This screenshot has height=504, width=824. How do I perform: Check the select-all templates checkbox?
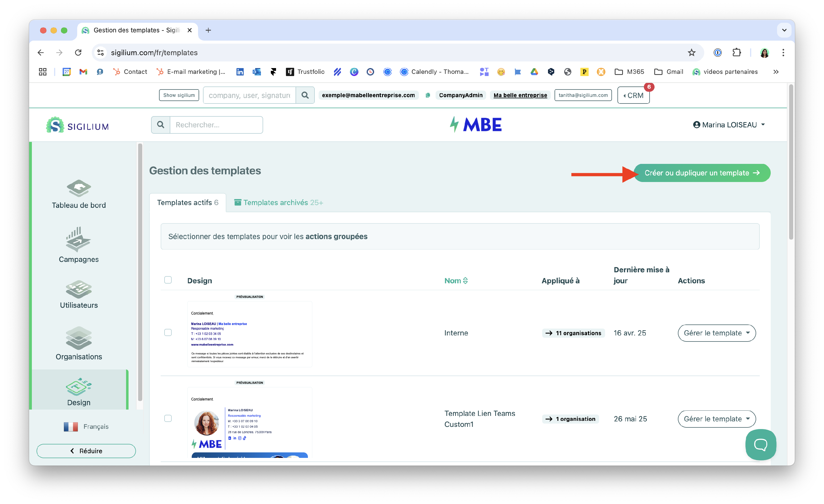[168, 280]
